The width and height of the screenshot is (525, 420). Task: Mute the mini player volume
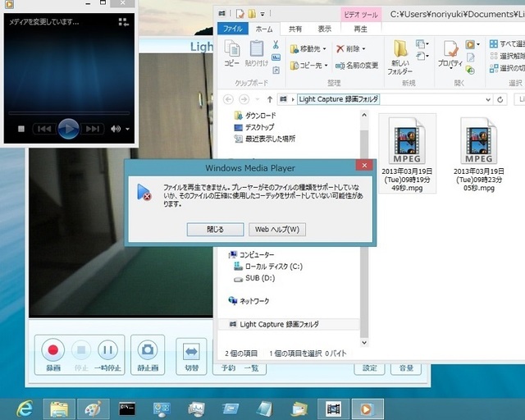(116, 129)
